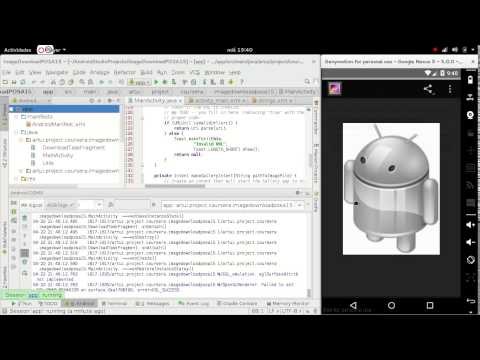This screenshot has height=360, width=480.
Task: Open the Build menu
Action: (x=146, y=72)
